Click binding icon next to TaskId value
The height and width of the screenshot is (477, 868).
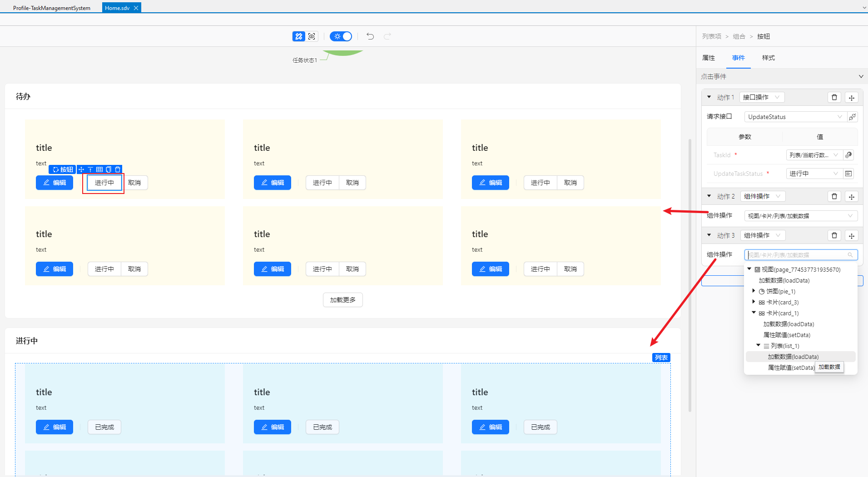(848, 155)
